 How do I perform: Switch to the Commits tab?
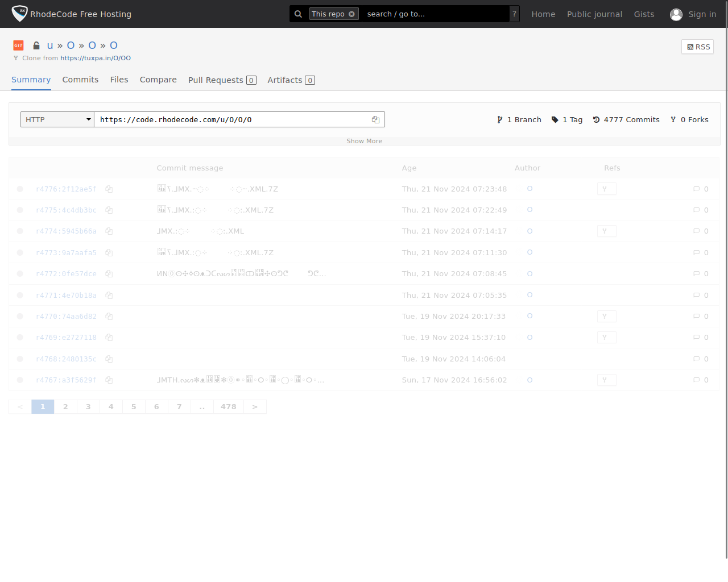(80, 80)
